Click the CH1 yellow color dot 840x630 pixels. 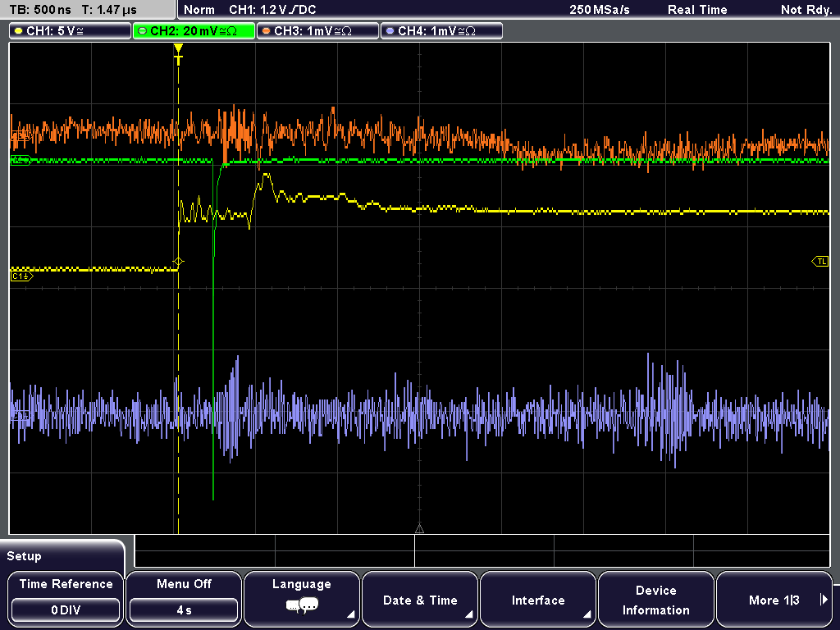[18, 31]
